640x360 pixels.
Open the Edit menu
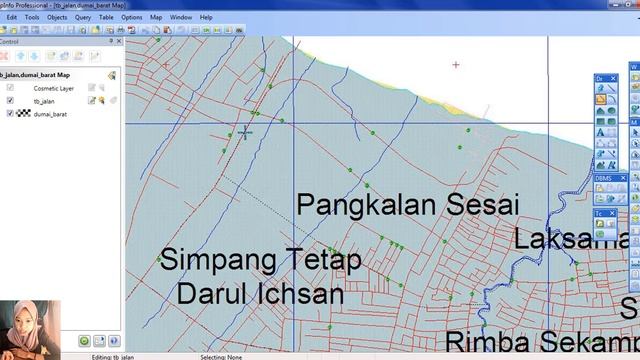(x=11, y=18)
